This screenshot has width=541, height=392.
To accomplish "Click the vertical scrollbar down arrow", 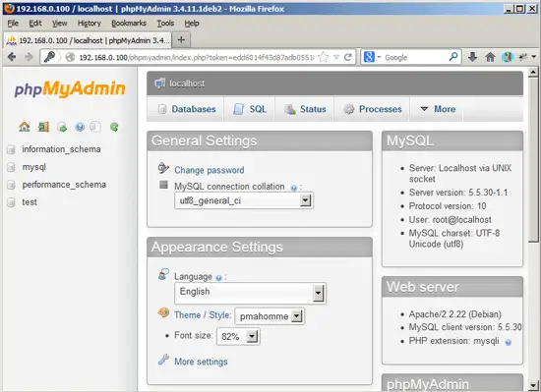I will click(533, 385).
